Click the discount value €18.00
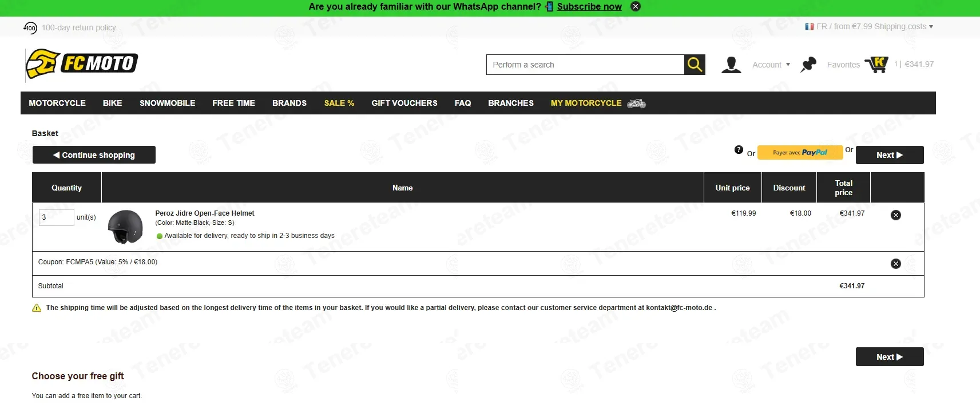 tap(800, 213)
